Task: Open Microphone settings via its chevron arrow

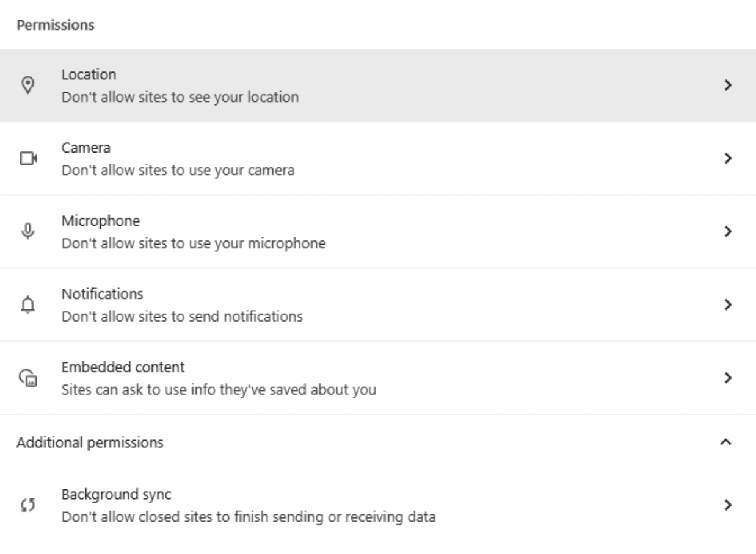Action: (x=727, y=232)
